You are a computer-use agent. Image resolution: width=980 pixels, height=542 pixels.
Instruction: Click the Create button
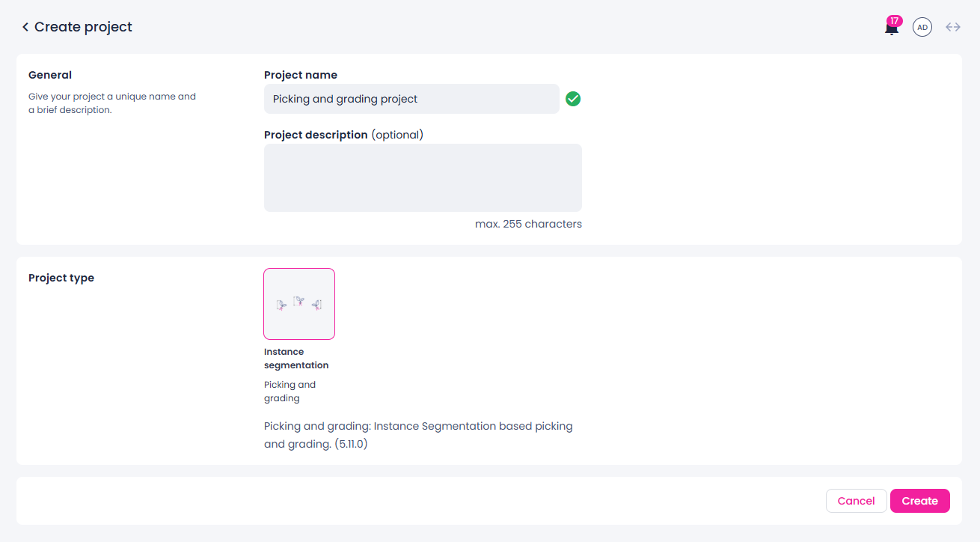click(x=920, y=501)
